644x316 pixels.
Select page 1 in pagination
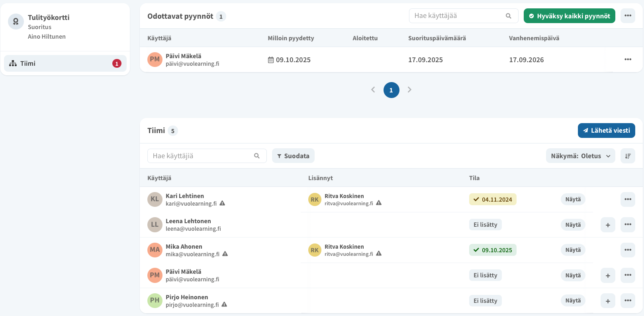click(x=391, y=90)
